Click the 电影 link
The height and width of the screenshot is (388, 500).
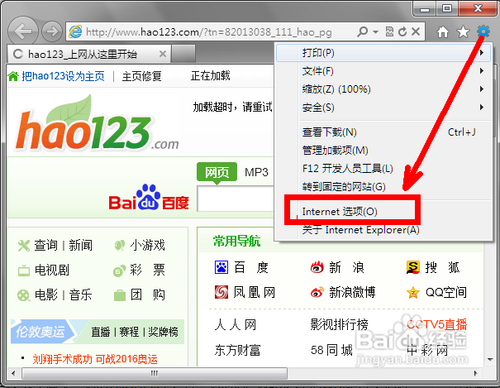click(x=46, y=295)
